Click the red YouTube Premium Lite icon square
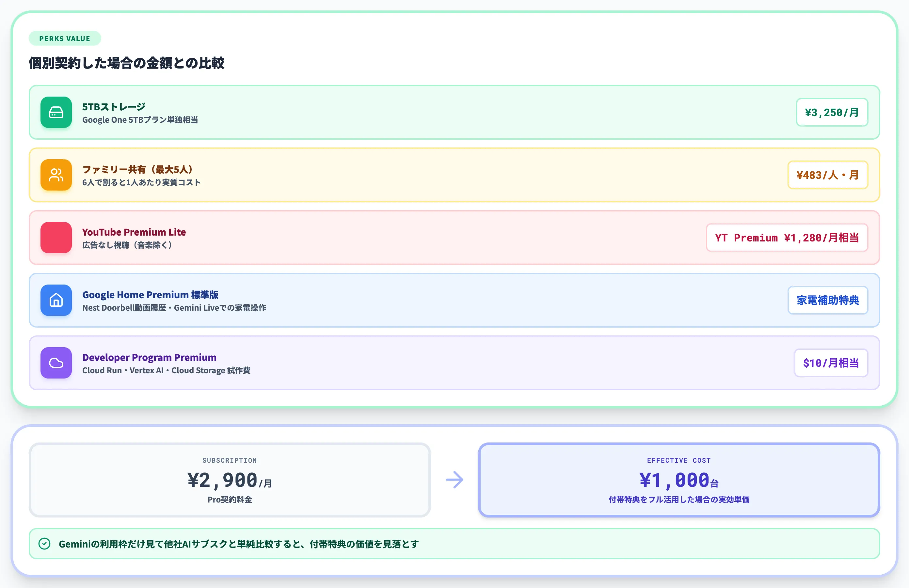 click(x=56, y=237)
